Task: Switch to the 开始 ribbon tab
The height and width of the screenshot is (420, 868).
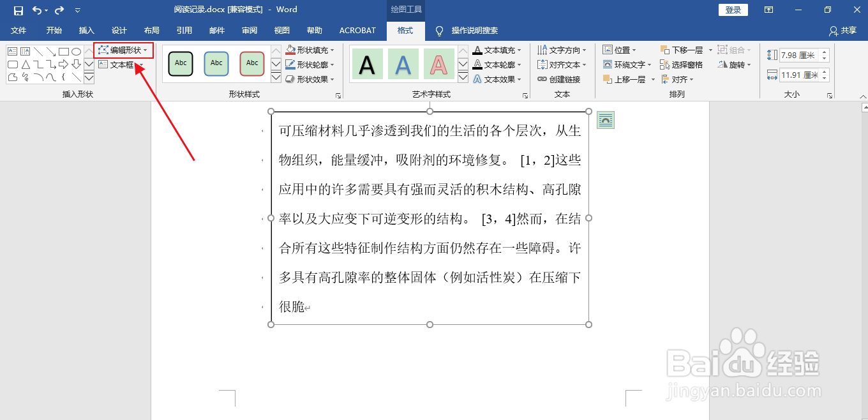Action: [x=54, y=31]
